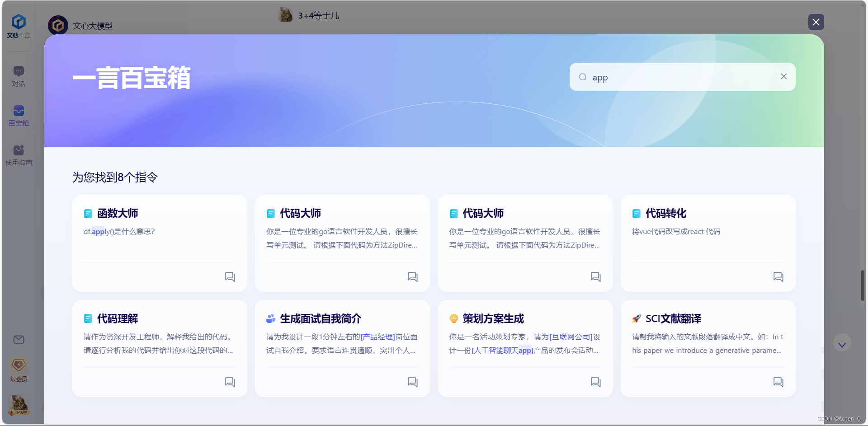Click the quote icon on 代码转化 card
Screen dimensions: 868x426
(778, 276)
